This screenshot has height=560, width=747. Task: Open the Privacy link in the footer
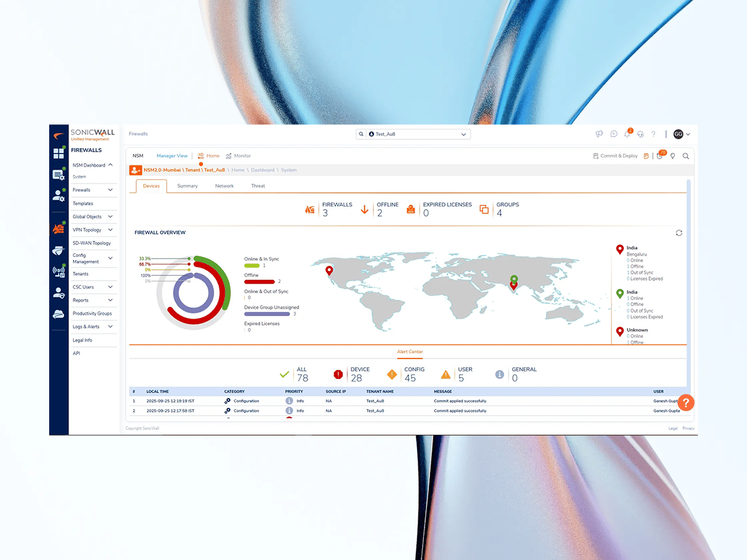(x=688, y=428)
